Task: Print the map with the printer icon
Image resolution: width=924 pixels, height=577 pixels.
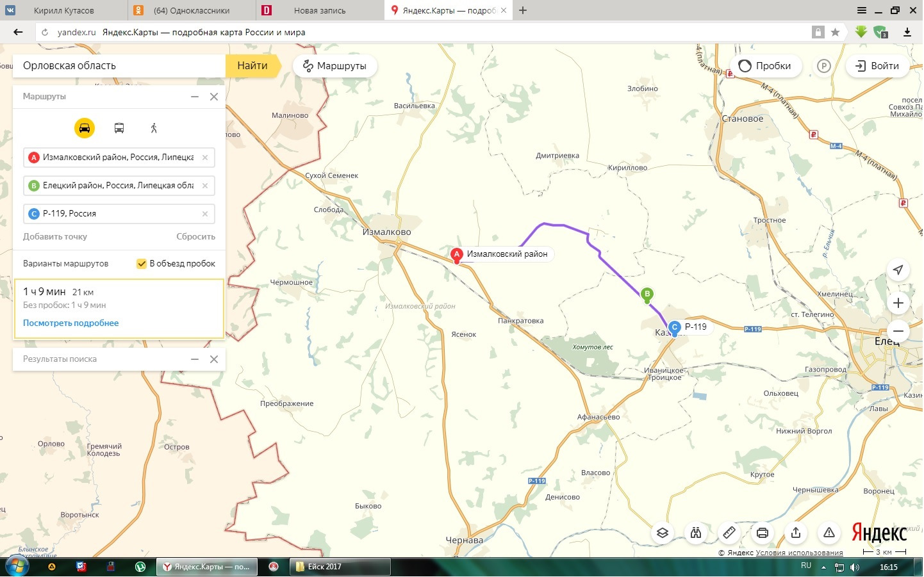Action: click(763, 533)
